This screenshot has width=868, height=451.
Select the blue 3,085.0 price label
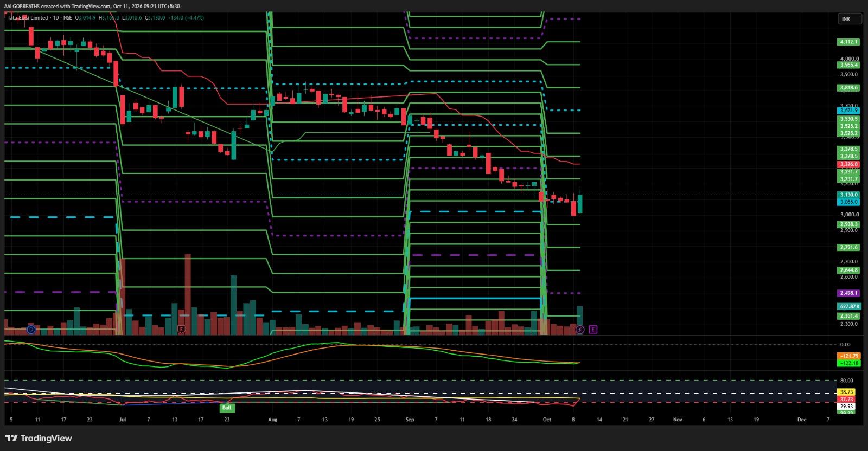(849, 202)
